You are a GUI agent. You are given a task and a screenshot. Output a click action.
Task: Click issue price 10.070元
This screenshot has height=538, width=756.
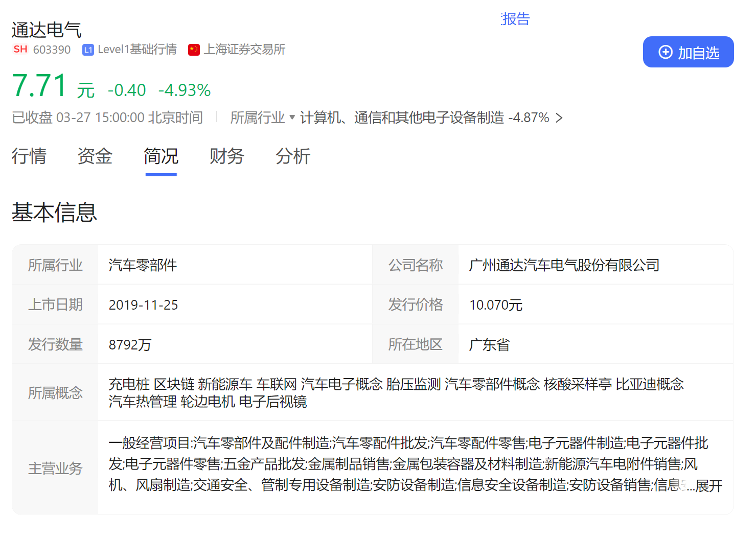click(x=496, y=305)
